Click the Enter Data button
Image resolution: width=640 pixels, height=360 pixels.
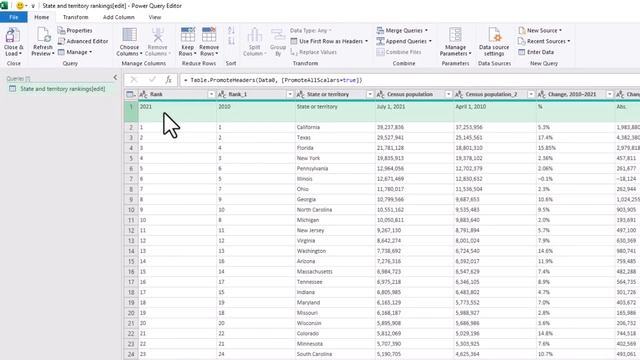coord(536,52)
